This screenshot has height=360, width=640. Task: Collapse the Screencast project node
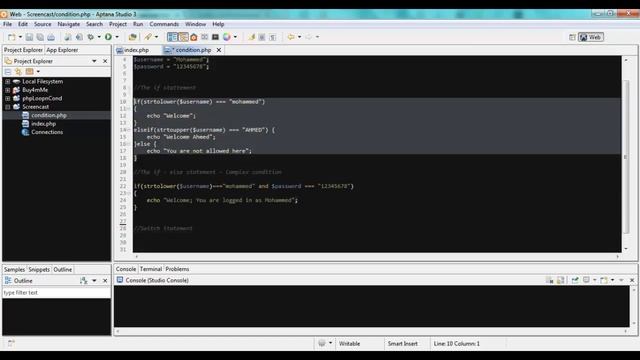pos(8,107)
